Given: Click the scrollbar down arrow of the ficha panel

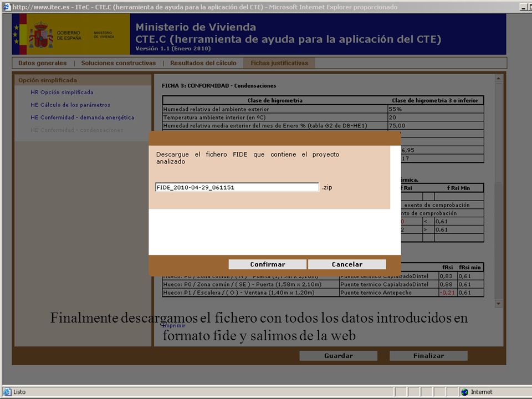Looking at the screenshot, I should (x=498, y=304).
